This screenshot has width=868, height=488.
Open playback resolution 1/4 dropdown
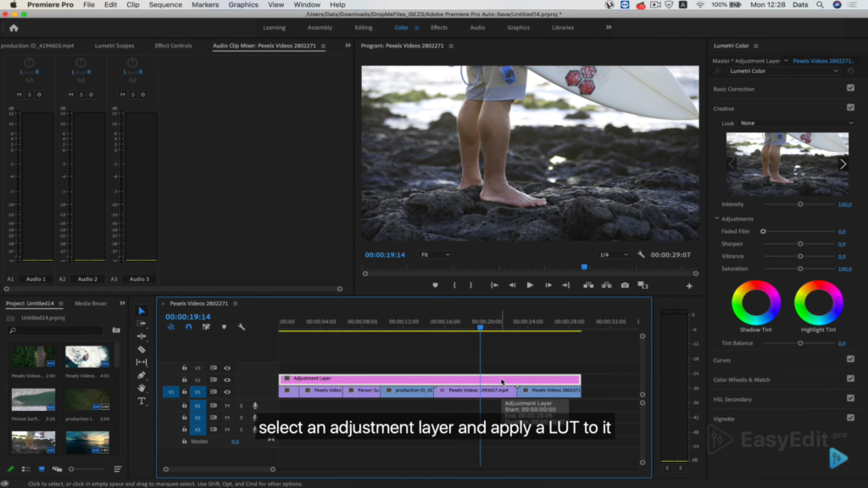614,254
